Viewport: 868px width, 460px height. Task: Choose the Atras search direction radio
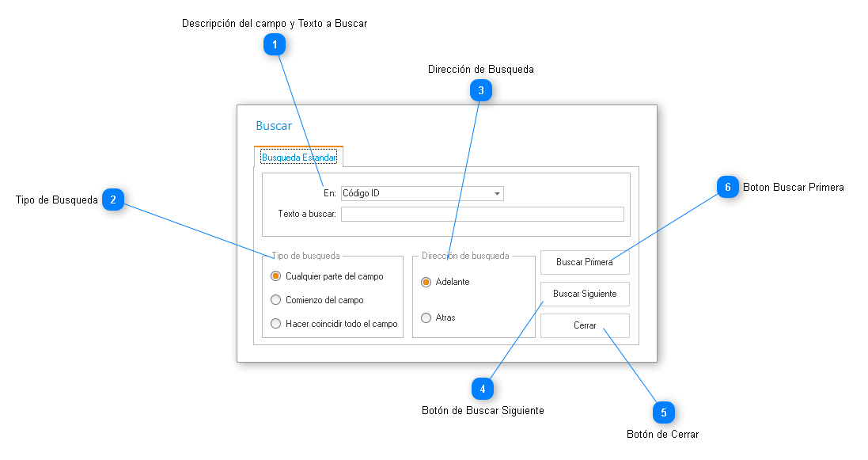click(426, 317)
